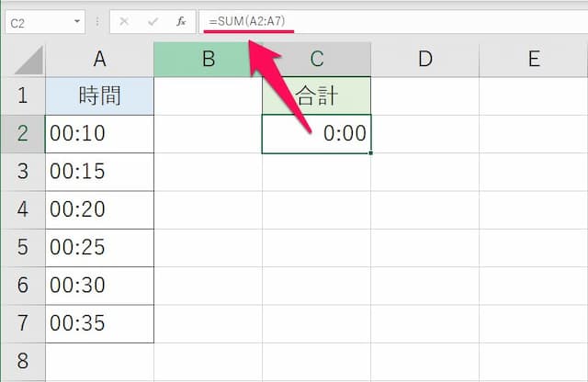Click the Insert Function fx icon

(181, 21)
